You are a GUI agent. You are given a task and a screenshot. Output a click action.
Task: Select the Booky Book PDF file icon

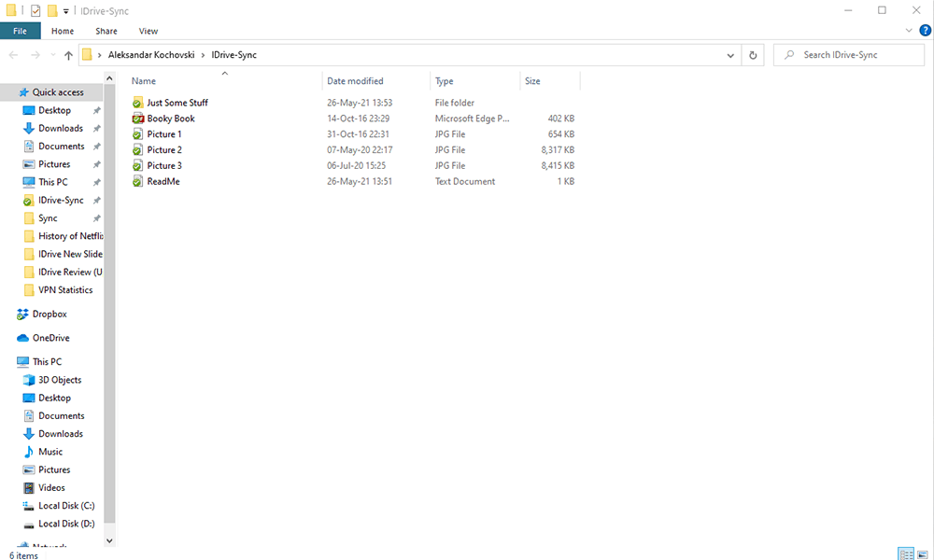137,119
